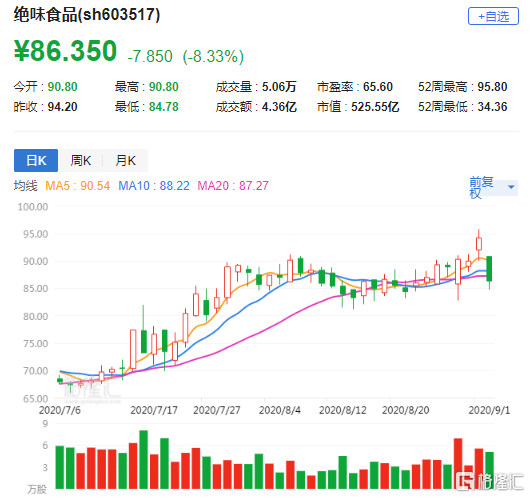The image size is (530, 498).
Task: Click the tallest green volume bar
Action: (143, 459)
